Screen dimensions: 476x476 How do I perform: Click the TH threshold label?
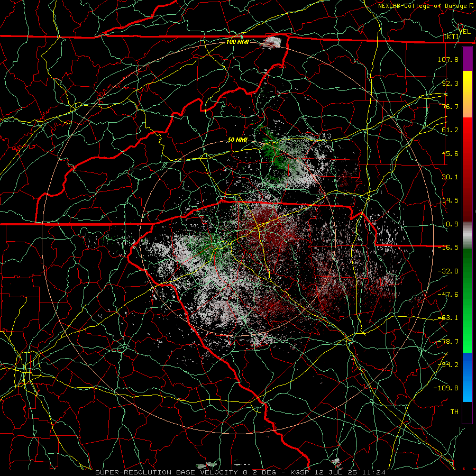tap(454, 412)
